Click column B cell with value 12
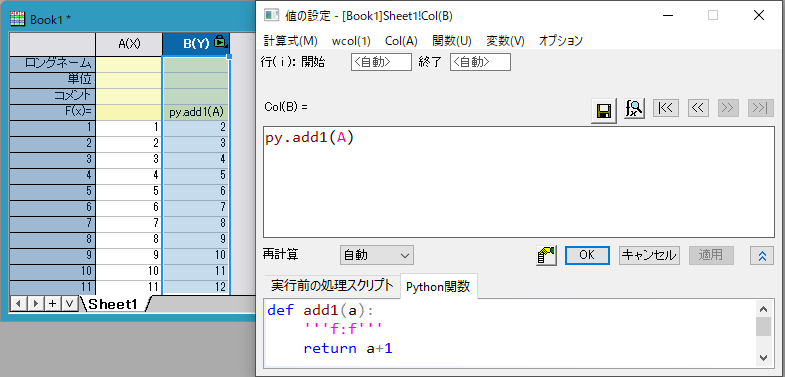The image size is (785, 377). pyautogui.click(x=196, y=287)
